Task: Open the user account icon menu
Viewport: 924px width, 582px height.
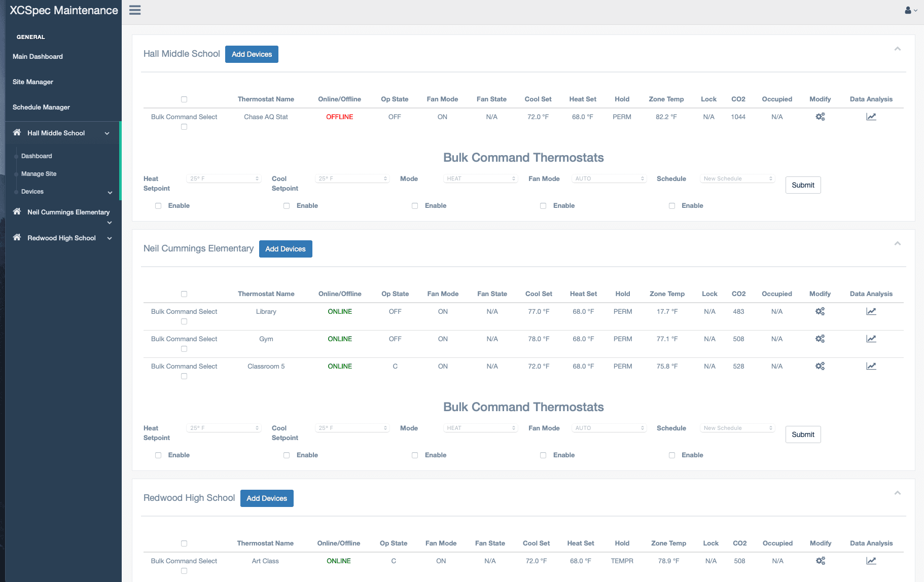Action: click(x=910, y=10)
